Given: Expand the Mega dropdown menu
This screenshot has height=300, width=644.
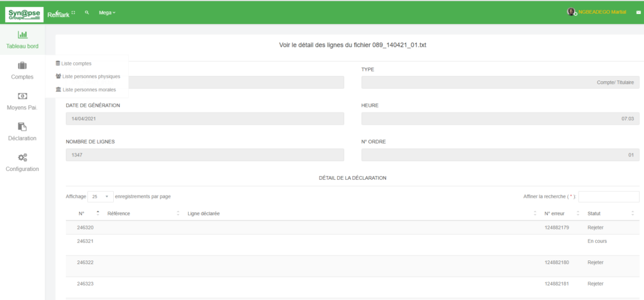Looking at the screenshot, I should (107, 13).
